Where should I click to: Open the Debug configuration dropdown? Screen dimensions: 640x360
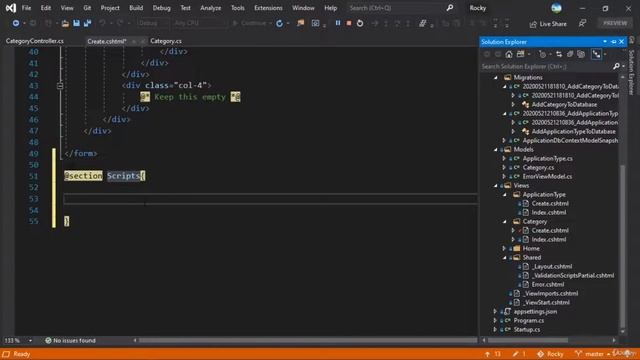coord(153,23)
